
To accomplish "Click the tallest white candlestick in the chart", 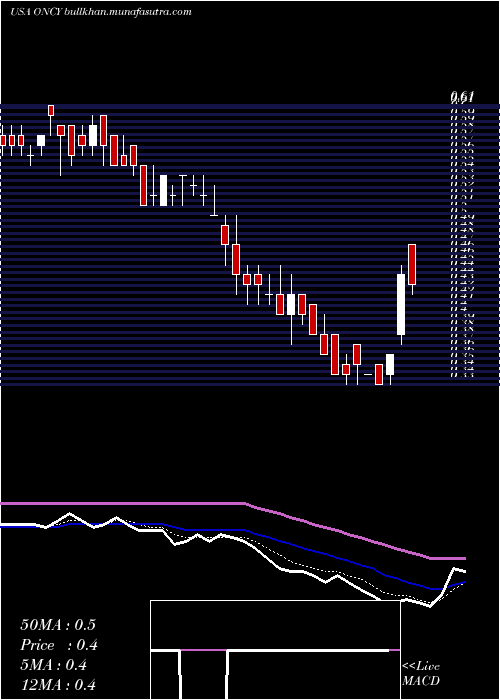I will [x=401, y=304].
